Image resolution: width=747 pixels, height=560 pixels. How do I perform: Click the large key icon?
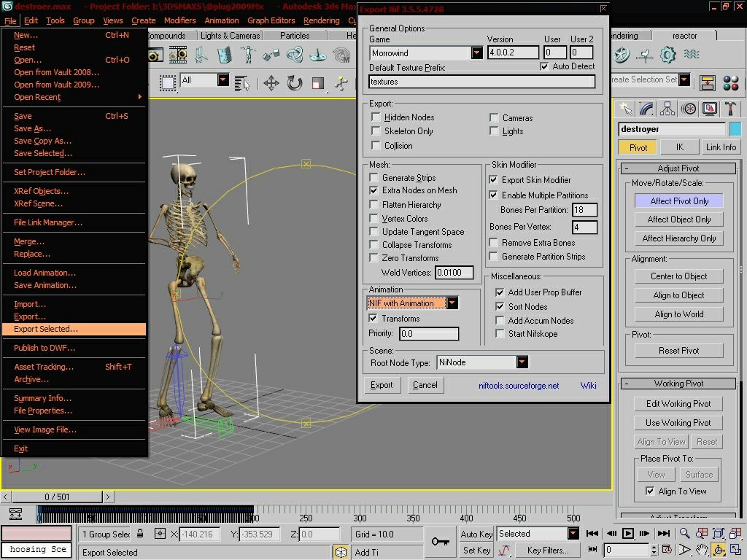tap(440, 542)
